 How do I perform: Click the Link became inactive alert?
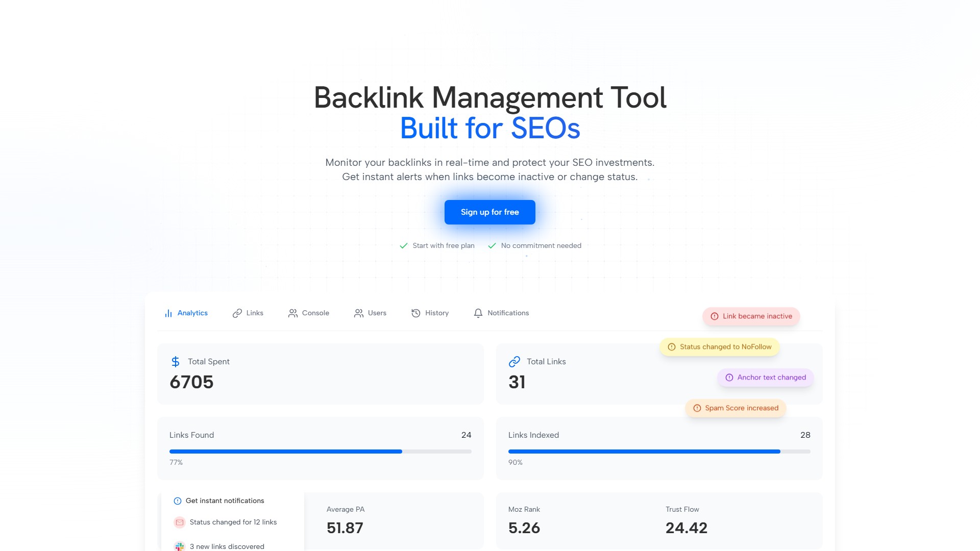tap(751, 316)
